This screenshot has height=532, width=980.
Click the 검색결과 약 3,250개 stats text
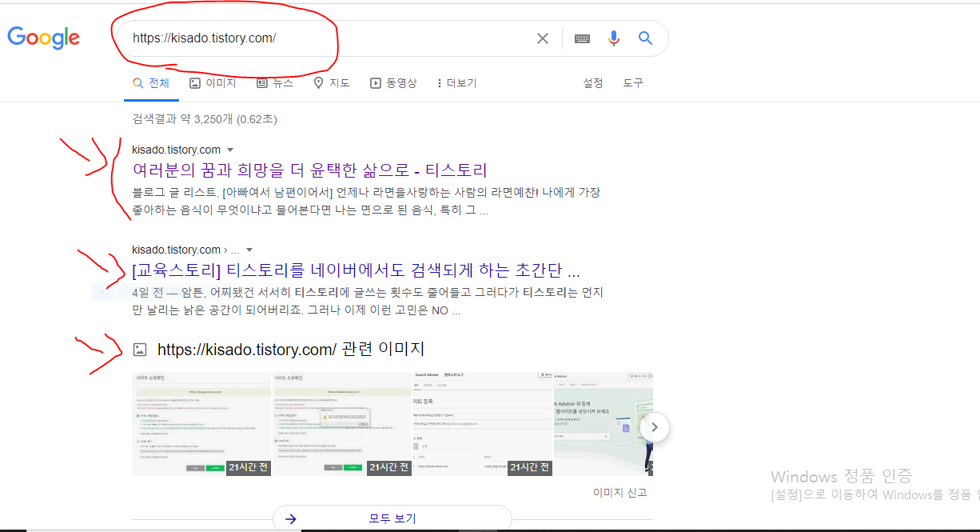pos(205,119)
